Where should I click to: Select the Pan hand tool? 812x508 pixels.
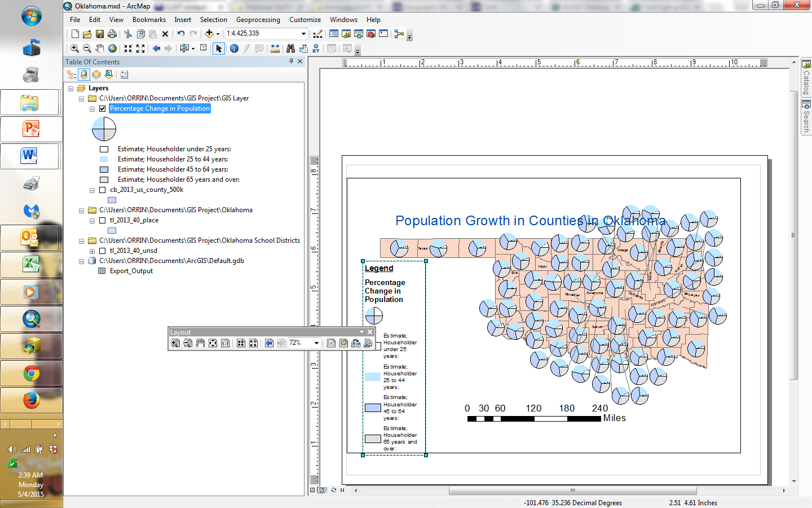(99, 49)
